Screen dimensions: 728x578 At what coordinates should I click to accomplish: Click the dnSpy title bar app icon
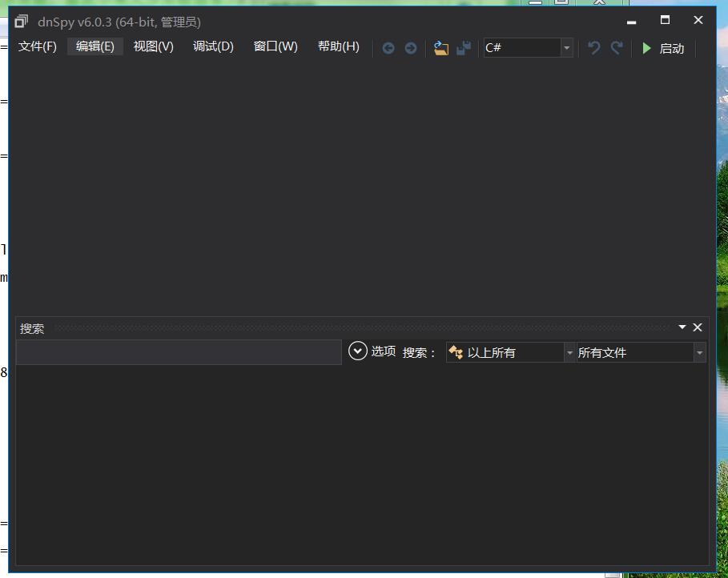tap(22, 22)
